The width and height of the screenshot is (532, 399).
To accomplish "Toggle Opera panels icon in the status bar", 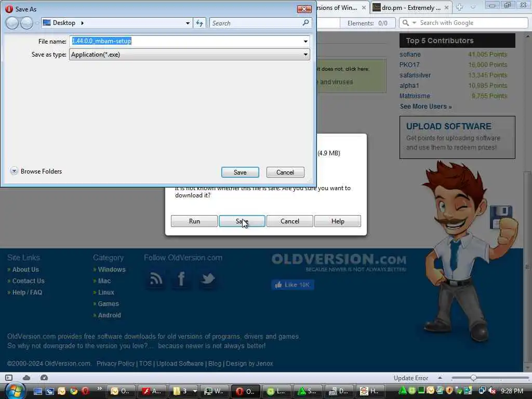I will pos(9,378).
